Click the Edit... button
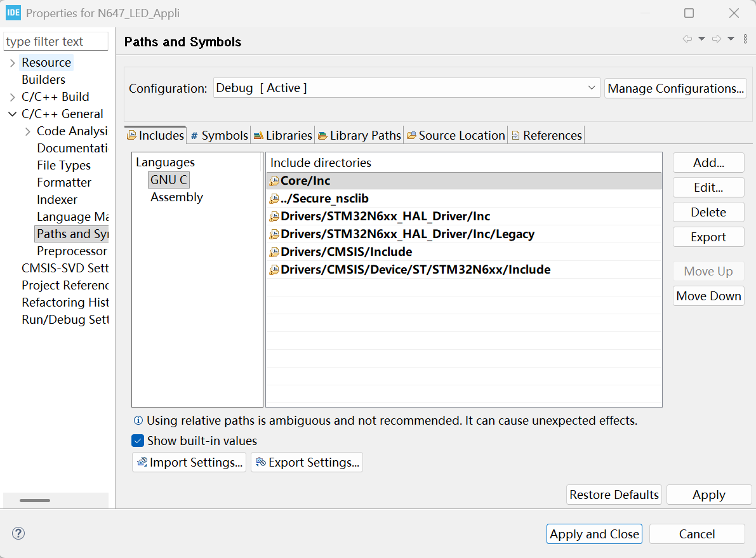 click(x=708, y=187)
